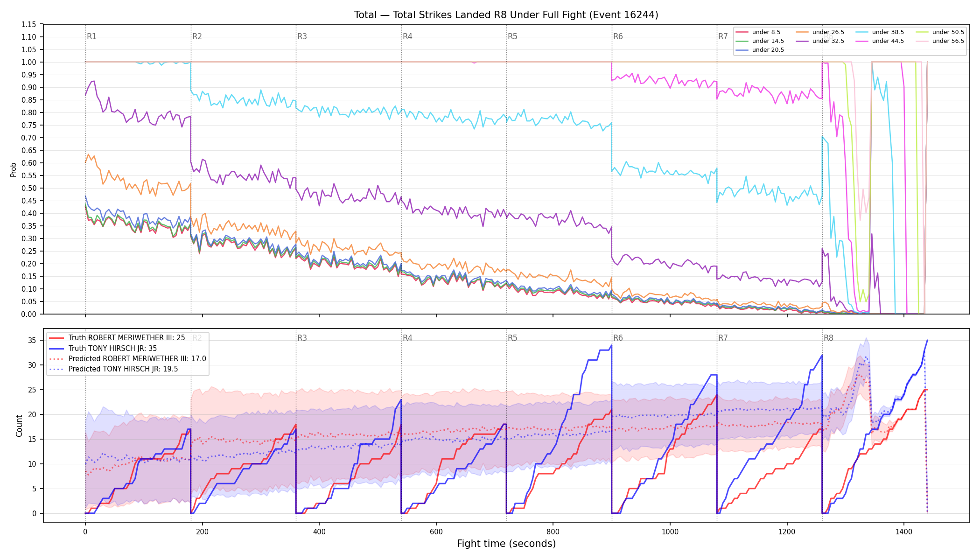
Task: Click 'Predicted TONY HIRSCH JR: 19.5' legend entry
Action: 113,369
